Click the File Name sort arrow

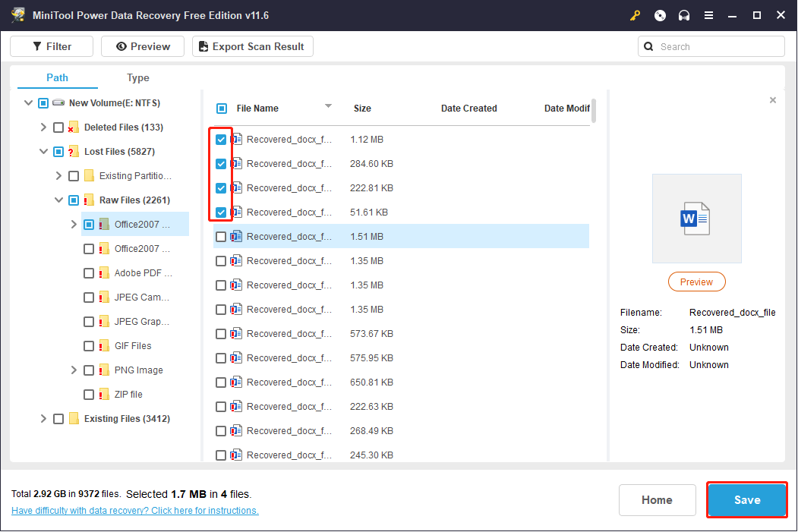tap(328, 105)
